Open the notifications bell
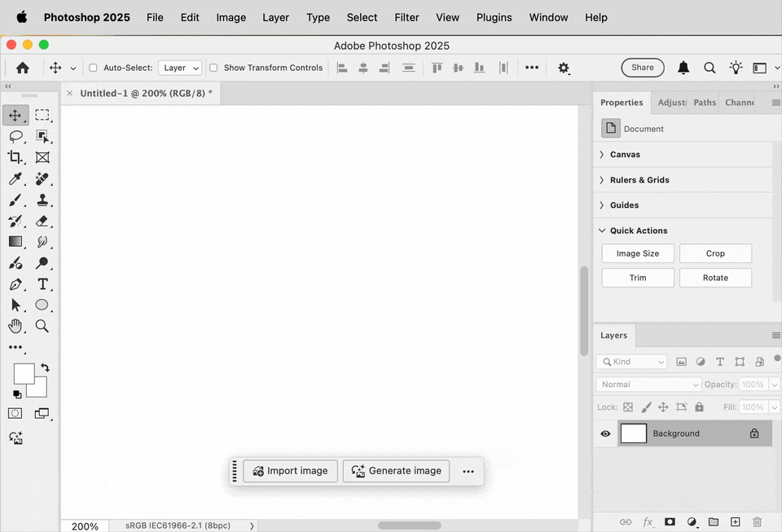 [683, 68]
